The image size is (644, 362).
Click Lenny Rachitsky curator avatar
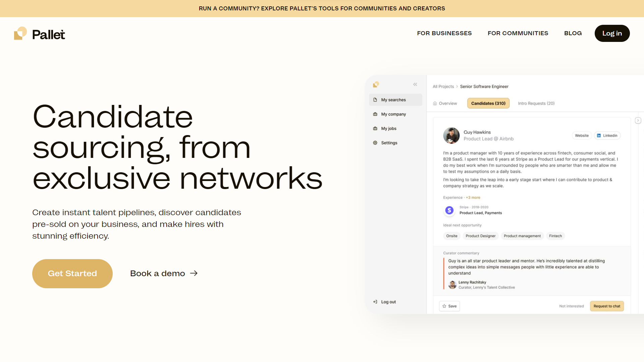452,285
